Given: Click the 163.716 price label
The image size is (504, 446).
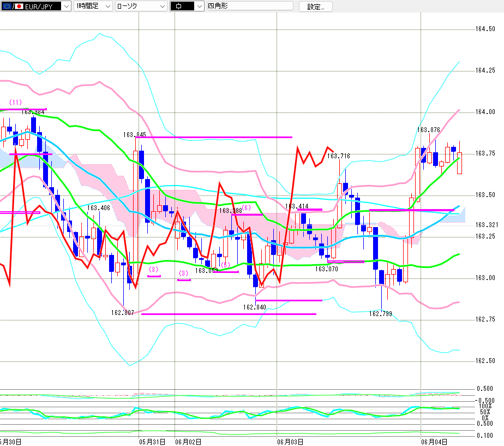Looking at the screenshot, I should coord(339,156).
